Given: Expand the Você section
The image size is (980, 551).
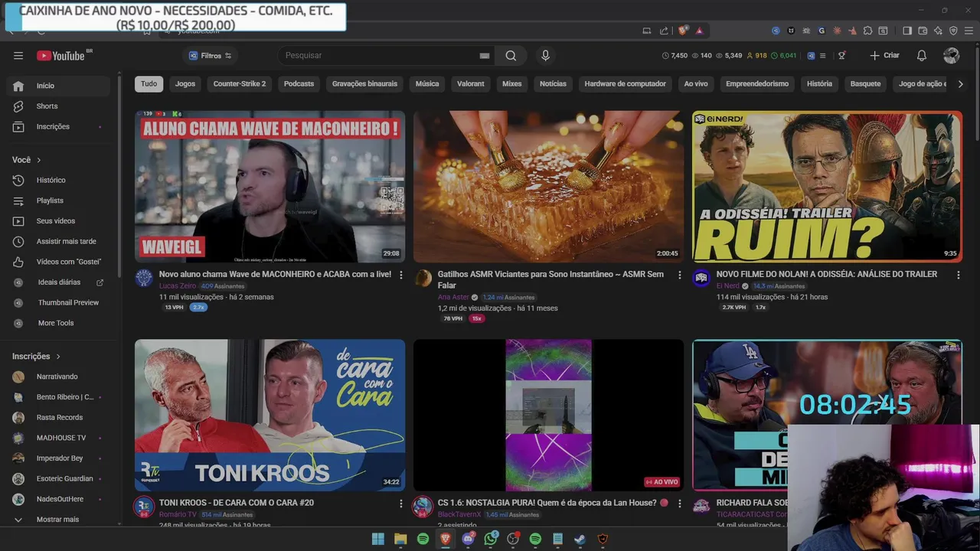Looking at the screenshot, I should (27, 160).
